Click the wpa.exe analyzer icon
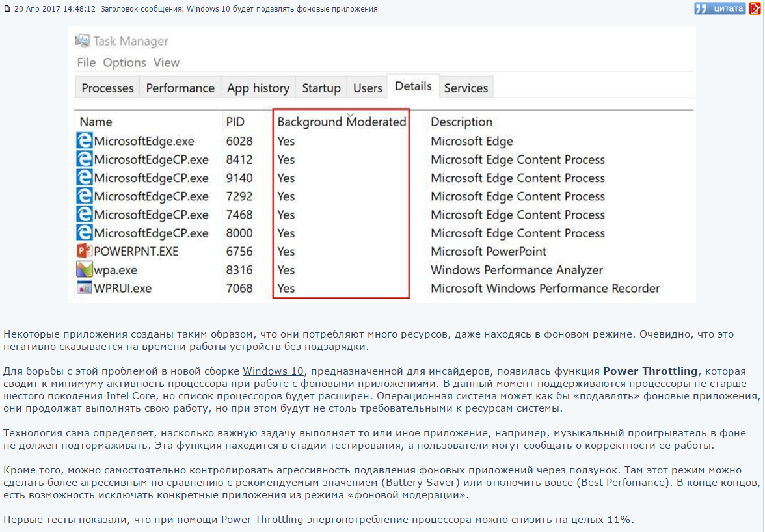The image size is (765, 532). [x=84, y=269]
